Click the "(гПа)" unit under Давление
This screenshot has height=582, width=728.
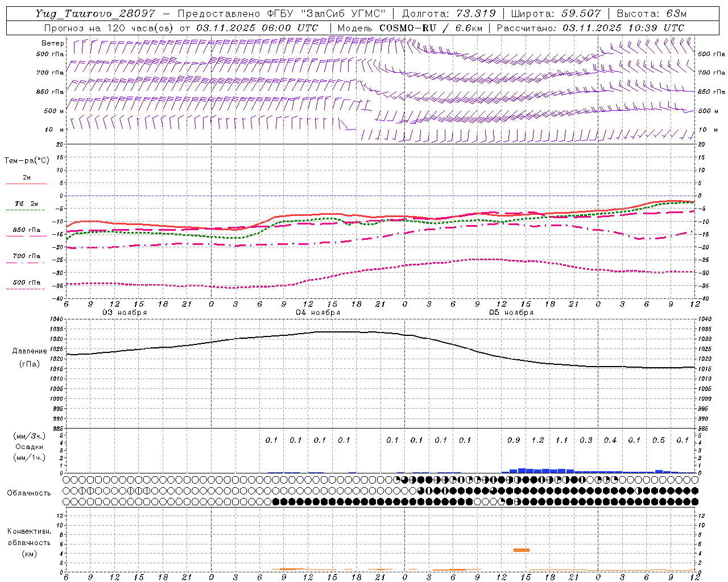point(30,364)
